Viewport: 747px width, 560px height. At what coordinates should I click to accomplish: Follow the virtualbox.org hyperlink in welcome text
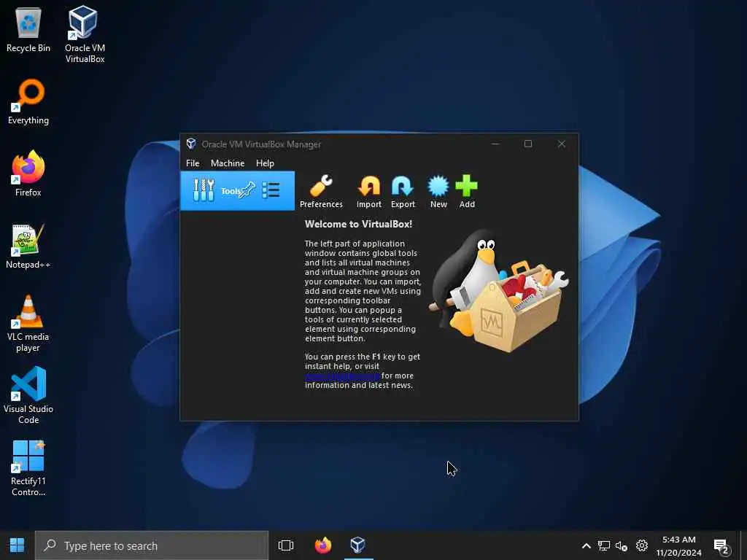342,376
